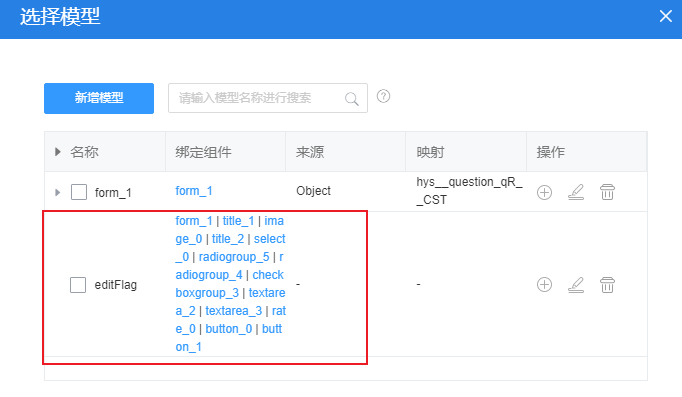Delete the form_1 model via trash icon
Screen dimensions: 682x397
(607, 192)
